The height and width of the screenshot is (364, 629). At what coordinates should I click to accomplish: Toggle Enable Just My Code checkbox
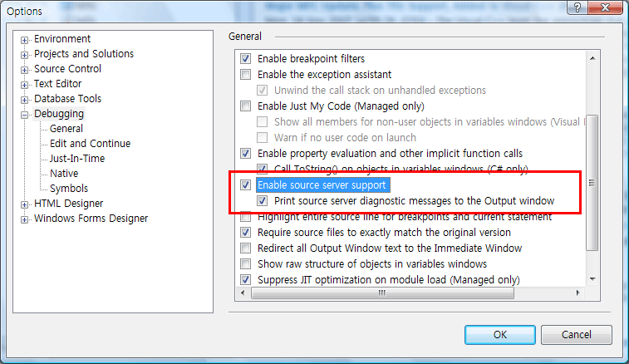coord(245,106)
